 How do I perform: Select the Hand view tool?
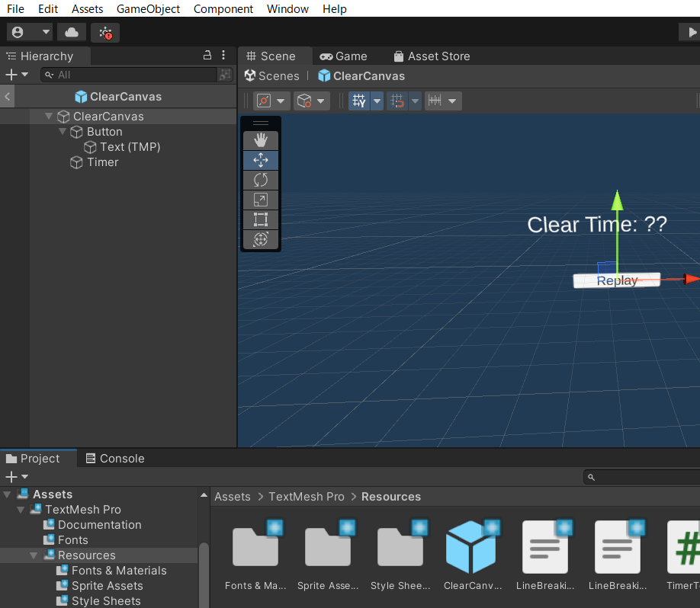(260, 140)
